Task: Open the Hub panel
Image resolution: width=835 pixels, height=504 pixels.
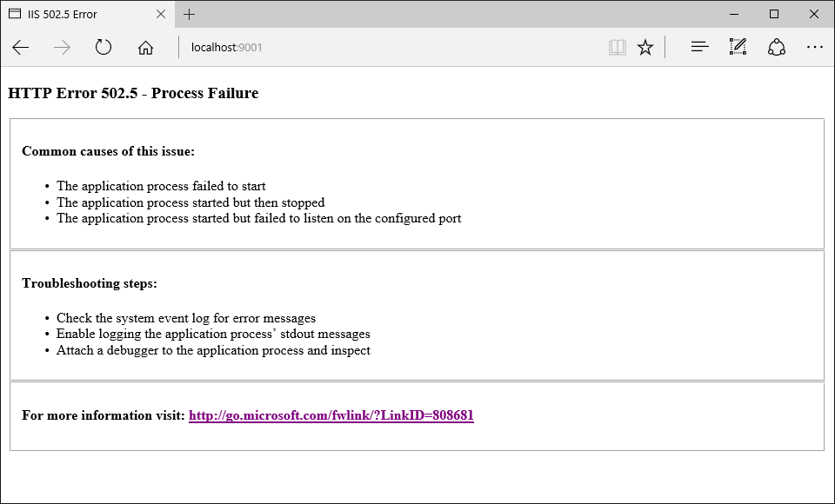Action: pos(699,47)
